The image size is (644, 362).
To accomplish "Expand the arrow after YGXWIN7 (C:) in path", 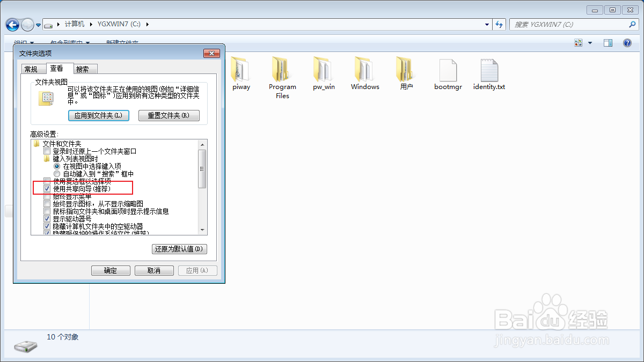I will (148, 25).
